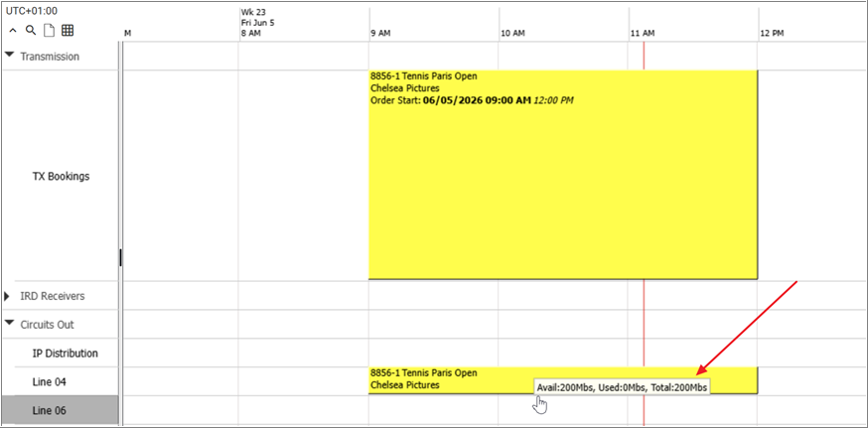Click the 10 AM time header

click(512, 34)
